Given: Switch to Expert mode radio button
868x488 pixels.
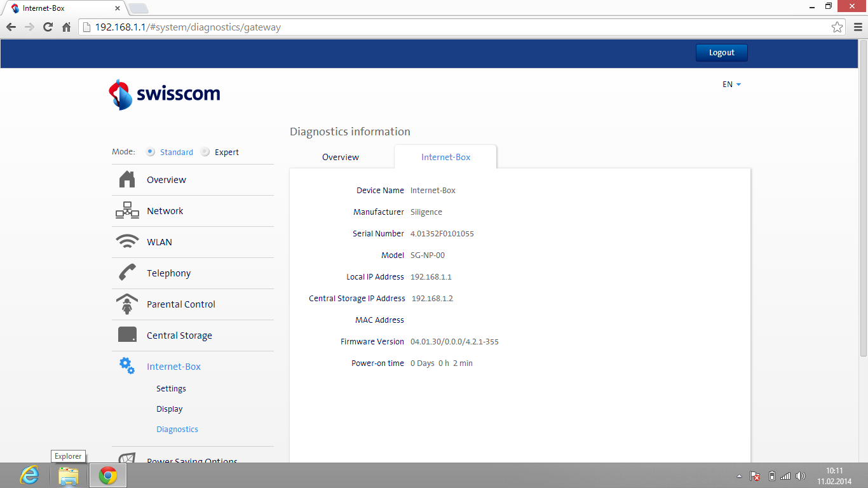Looking at the screenshot, I should (x=205, y=152).
